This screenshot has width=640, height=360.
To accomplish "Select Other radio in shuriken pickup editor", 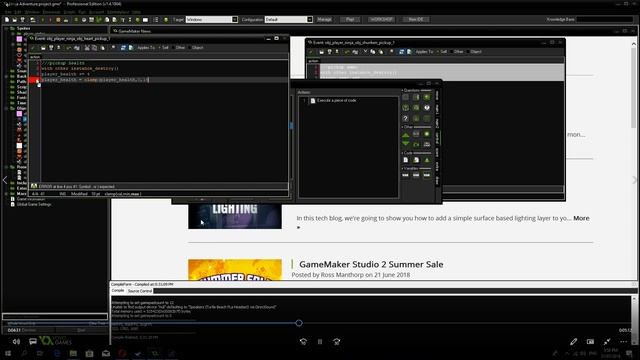I will (x=457, y=52).
